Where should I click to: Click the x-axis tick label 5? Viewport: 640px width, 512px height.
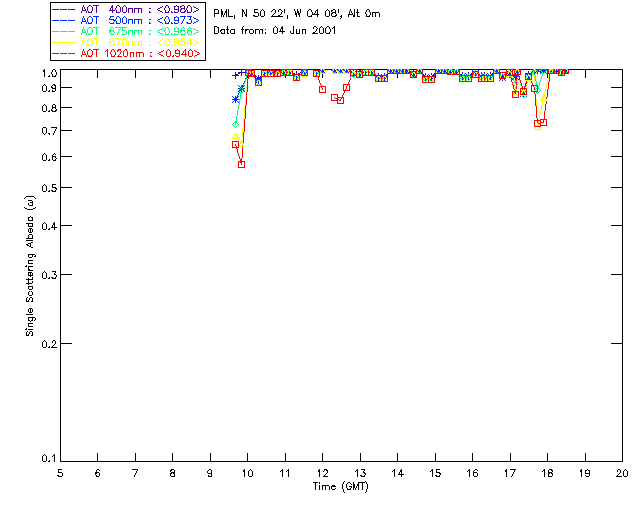(60, 473)
